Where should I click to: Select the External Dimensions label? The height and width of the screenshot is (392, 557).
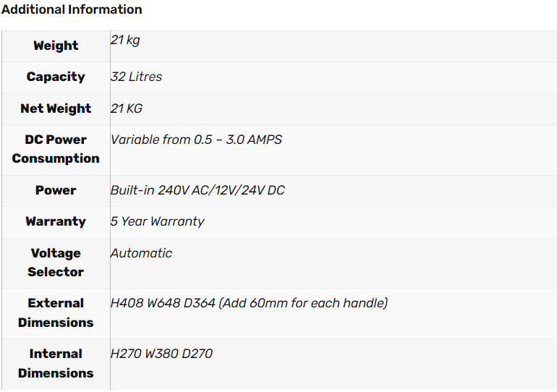click(x=56, y=313)
